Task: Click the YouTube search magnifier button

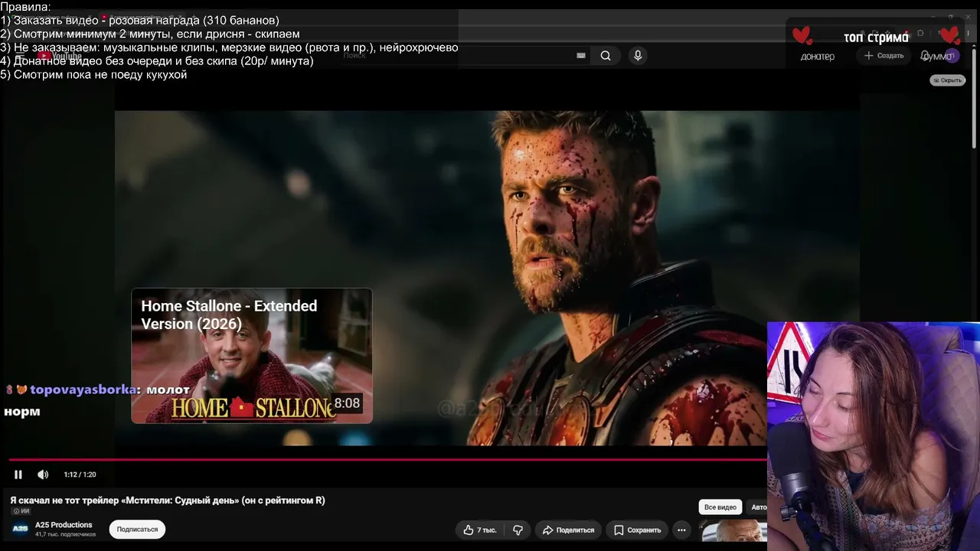Action: click(x=606, y=55)
